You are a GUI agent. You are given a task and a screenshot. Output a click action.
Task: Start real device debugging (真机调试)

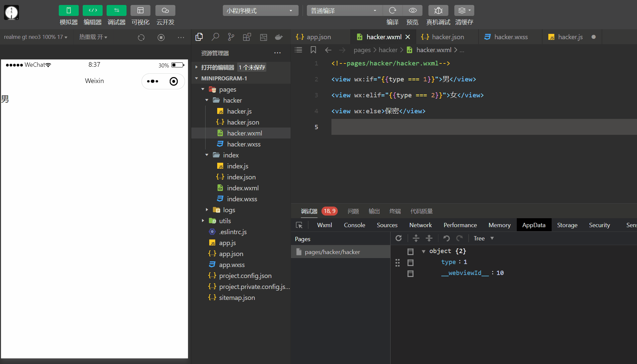438,11
